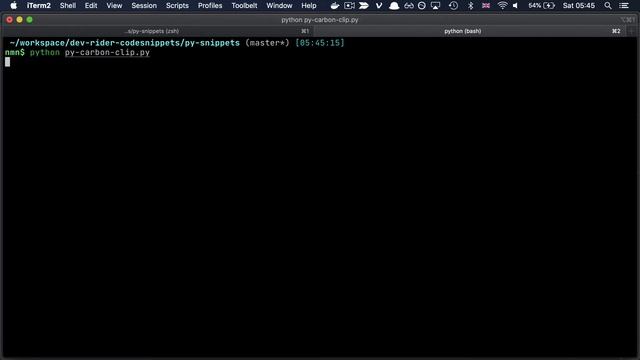The width and height of the screenshot is (640, 360).
Task: Open the Shell menu
Action: [x=68, y=6]
